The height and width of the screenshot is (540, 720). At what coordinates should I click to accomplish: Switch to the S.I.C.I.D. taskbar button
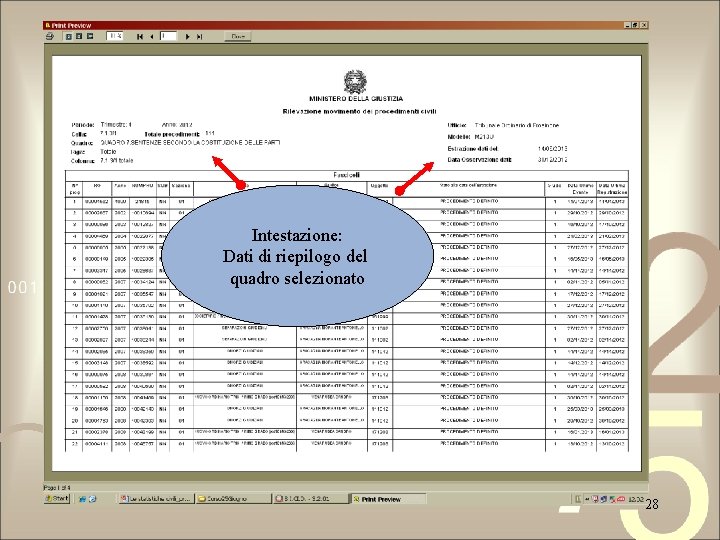coord(310,499)
